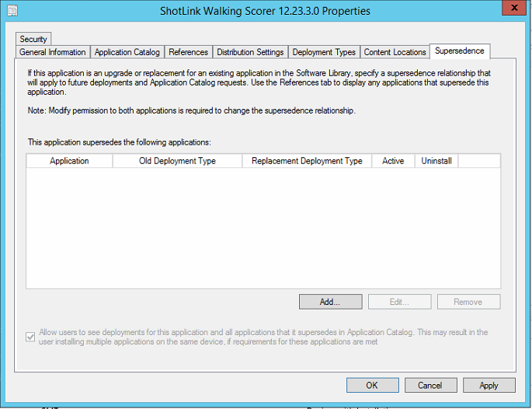The width and height of the screenshot is (532, 409).
Task: Confirm with the OK button
Action: [373, 385]
